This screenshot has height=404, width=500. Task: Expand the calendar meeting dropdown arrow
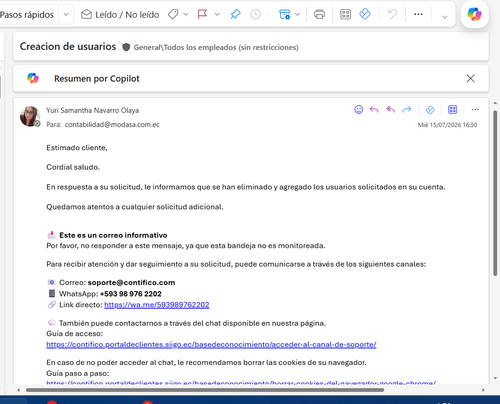[297, 14]
